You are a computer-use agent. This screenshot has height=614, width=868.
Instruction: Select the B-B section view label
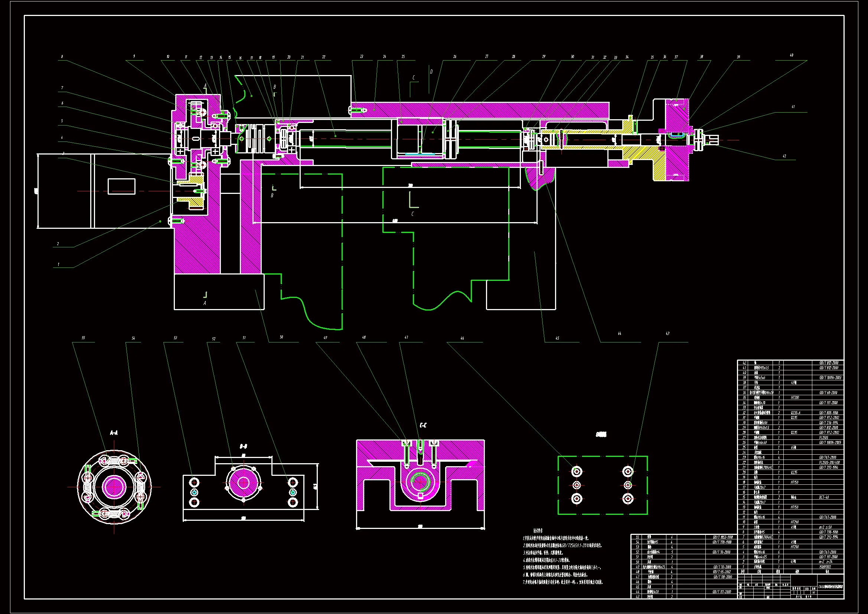[244, 446]
